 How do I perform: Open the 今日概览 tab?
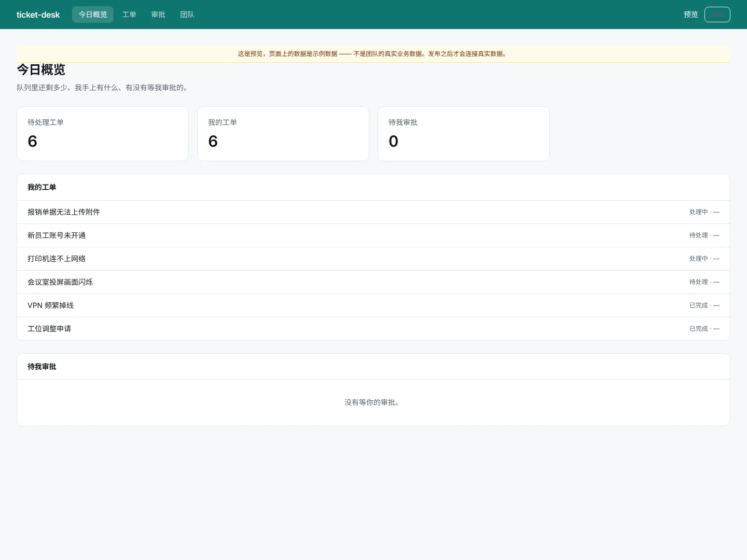[x=93, y=15]
